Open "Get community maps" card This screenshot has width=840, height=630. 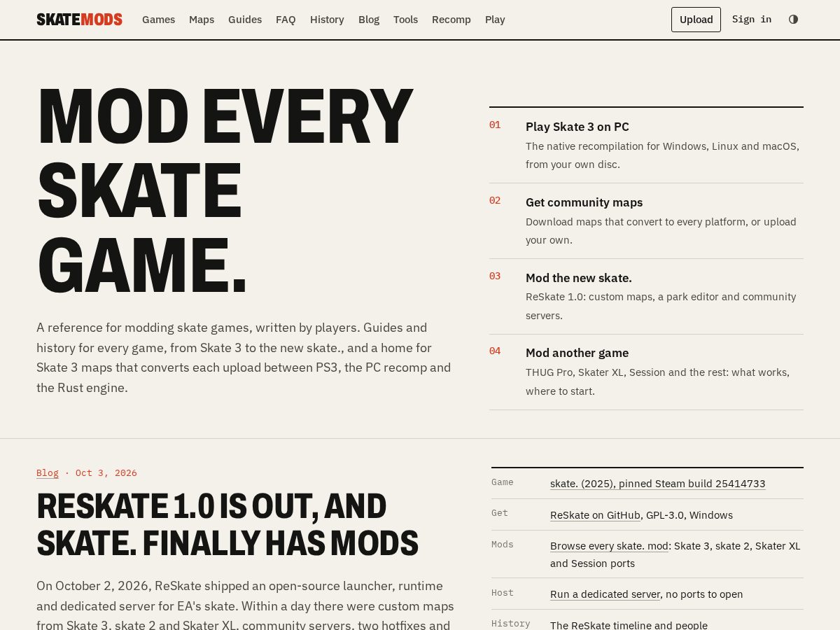click(646, 221)
